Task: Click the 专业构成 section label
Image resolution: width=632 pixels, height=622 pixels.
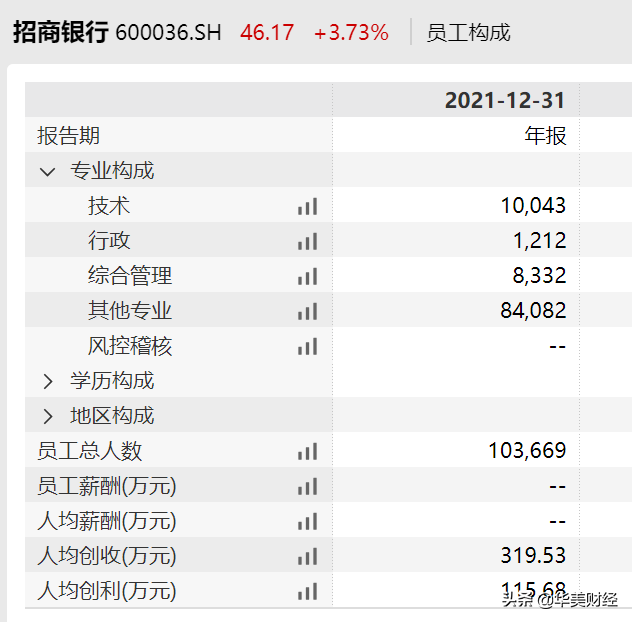Action: tap(112, 171)
